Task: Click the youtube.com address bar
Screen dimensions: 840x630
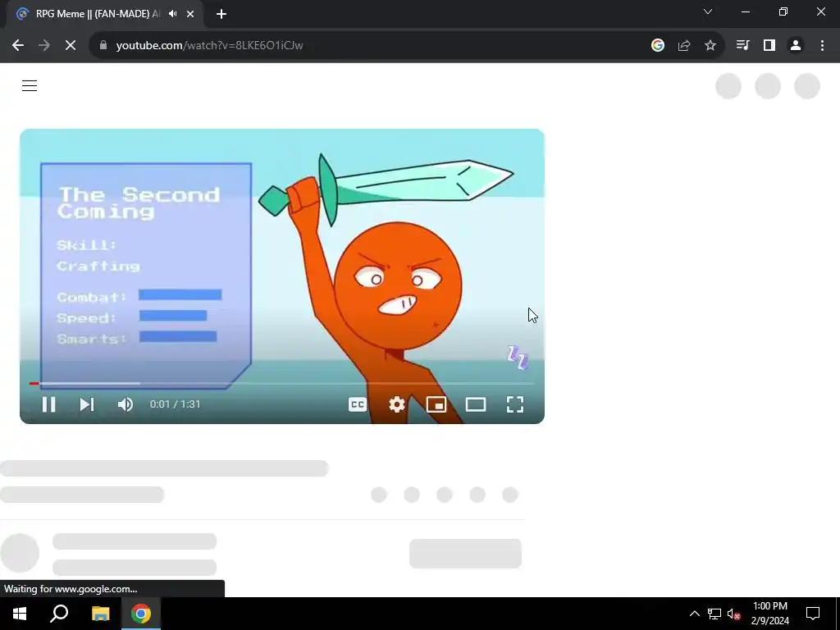Action: click(370, 46)
